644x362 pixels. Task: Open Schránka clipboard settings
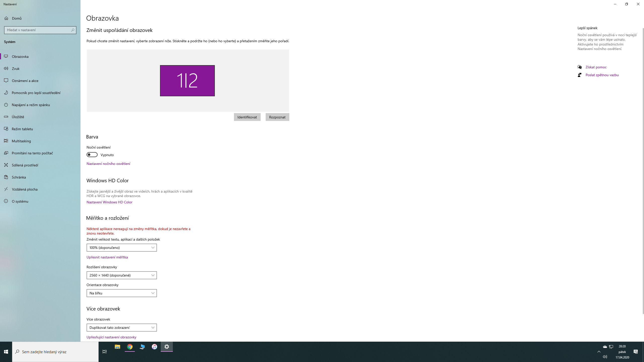point(19,177)
